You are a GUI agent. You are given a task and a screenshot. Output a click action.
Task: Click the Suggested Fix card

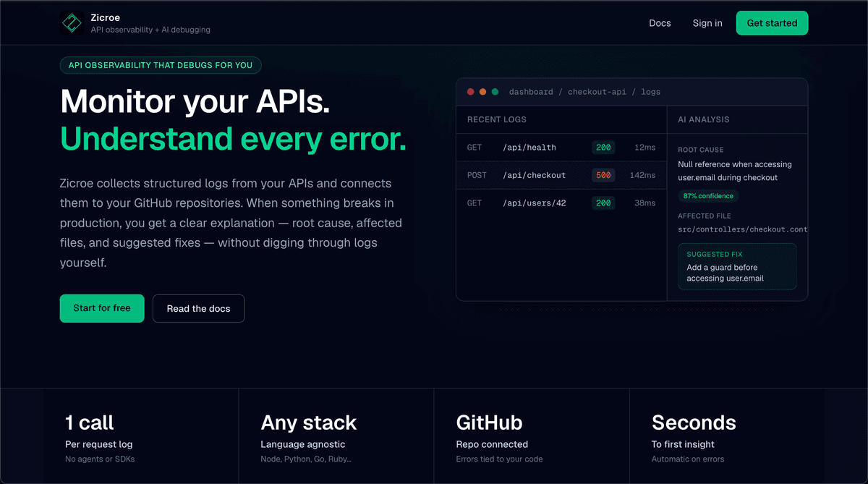coord(737,266)
